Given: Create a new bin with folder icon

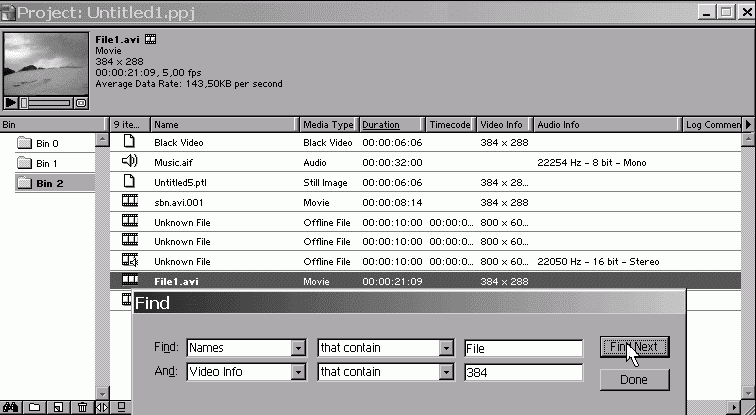Looking at the screenshot, I should (35, 407).
